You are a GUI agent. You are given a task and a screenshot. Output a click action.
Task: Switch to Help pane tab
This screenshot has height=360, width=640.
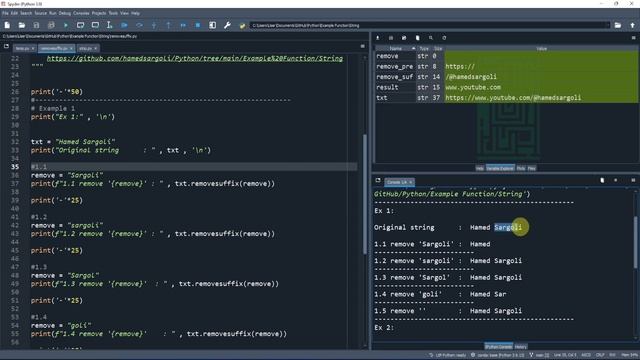[480, 168]
